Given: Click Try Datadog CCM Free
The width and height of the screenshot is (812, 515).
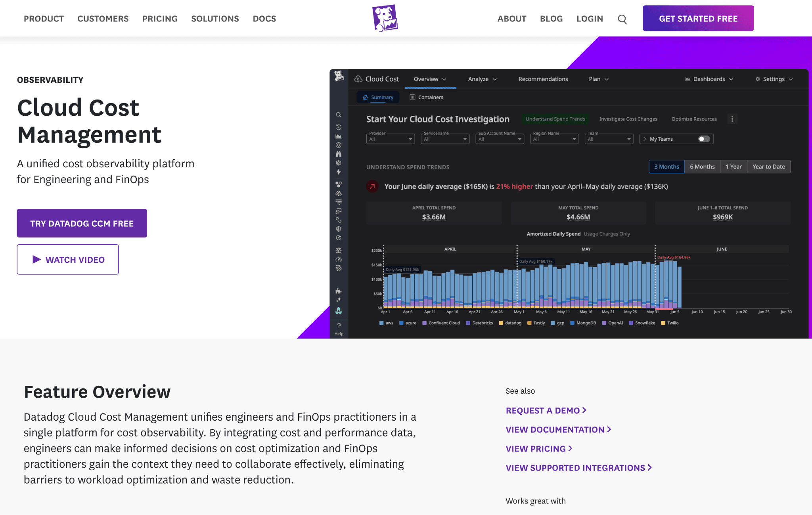Looking at the screenshot, I should pos(82,223).
